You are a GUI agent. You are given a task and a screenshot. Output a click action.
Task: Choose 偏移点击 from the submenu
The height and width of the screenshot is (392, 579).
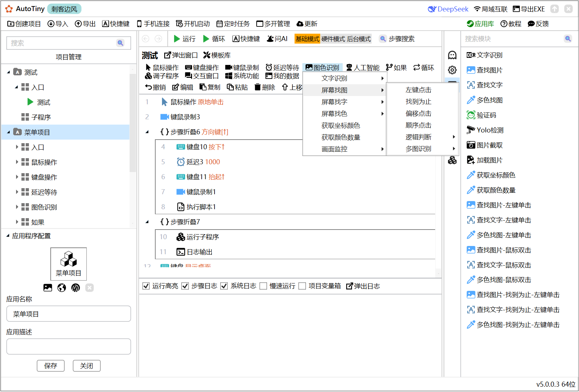click(x=422, y=114)
